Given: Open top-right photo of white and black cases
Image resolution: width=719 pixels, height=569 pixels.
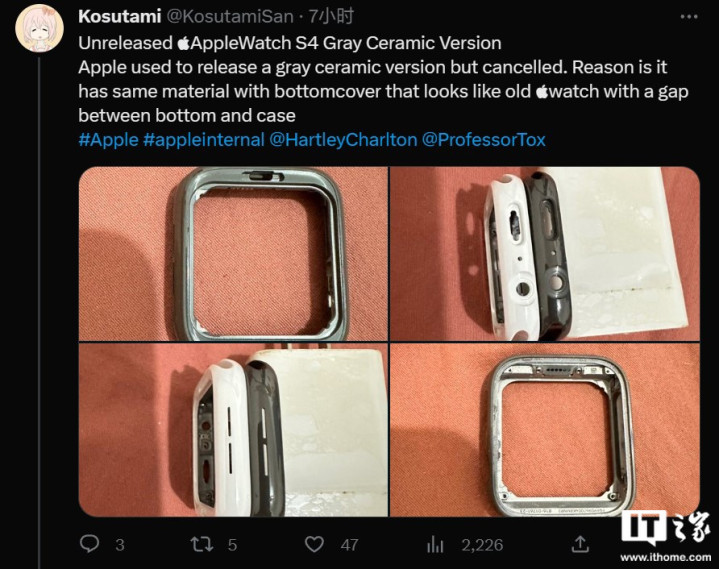Looking at the screenshot, I should click(545, 254).
